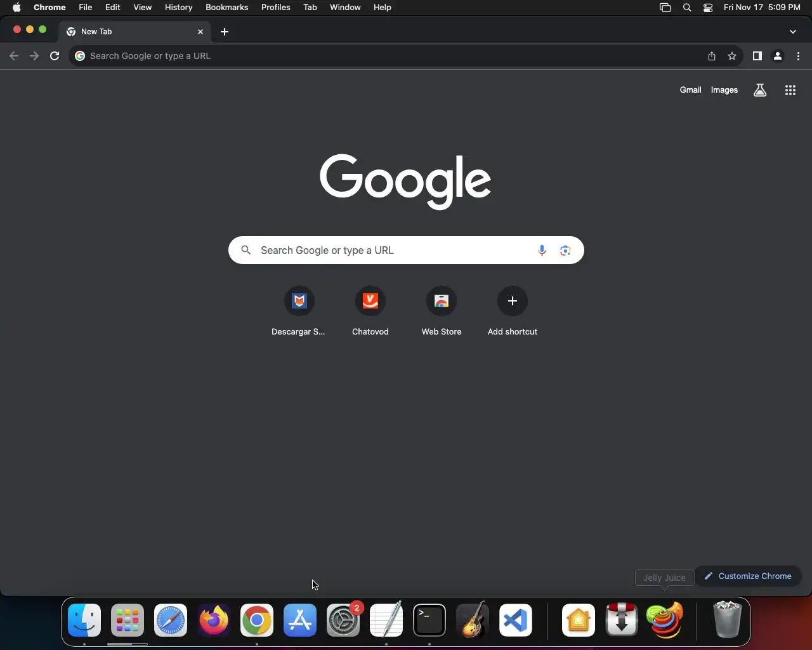Image resolution: width=812 pixels, height=650 pixels.
Task: Start voice search with the microphone
Action: (x=542, y=250)
